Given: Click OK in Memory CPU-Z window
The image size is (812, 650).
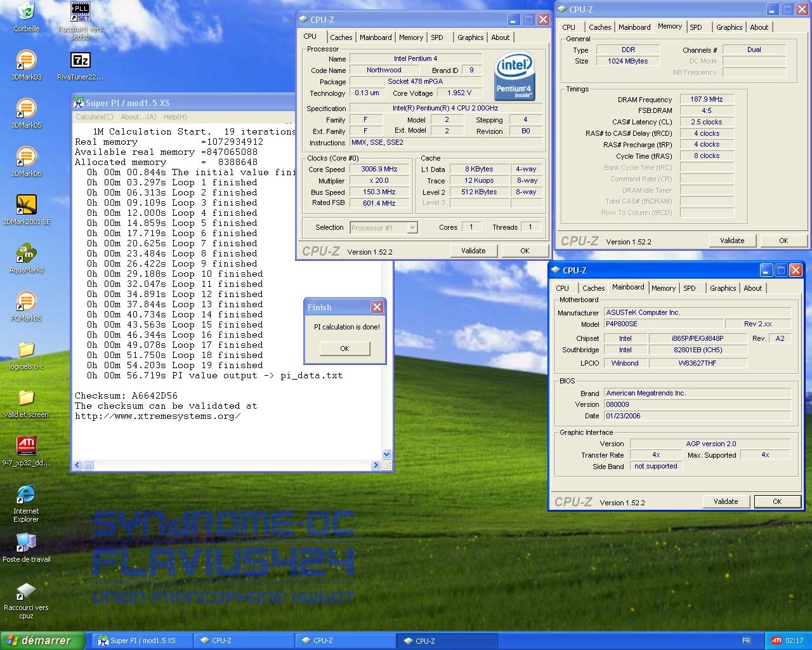Looking at the screenshot, I should point(783,241).
